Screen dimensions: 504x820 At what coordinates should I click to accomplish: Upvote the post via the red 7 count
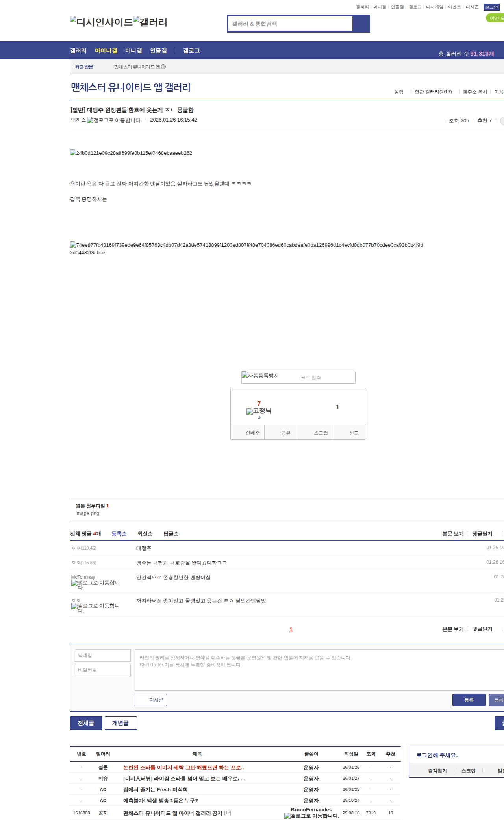(x=259, y=404)
